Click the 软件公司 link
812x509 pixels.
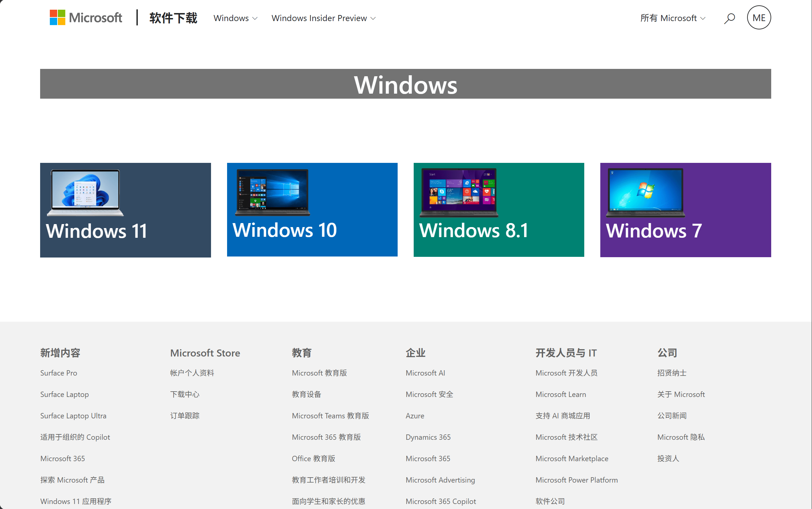pos(550,501)
